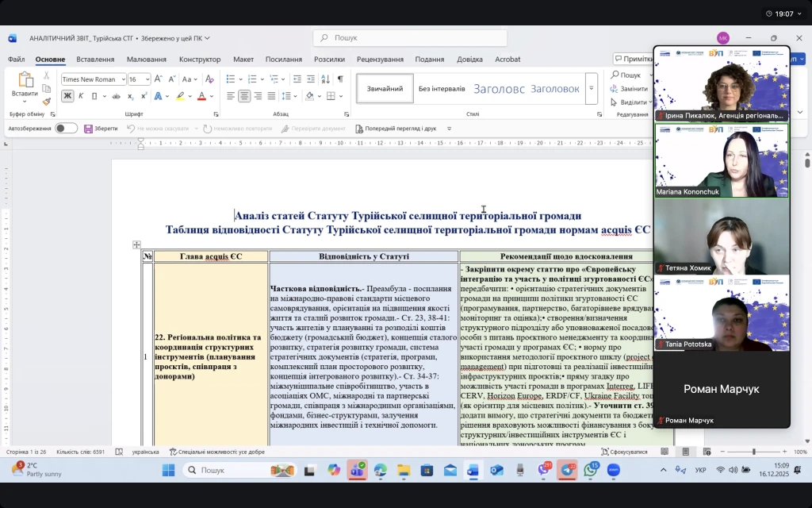Open the Вставлення ribbon tab
The height and width of the screenshot is (508, 812).
[95, 60]
